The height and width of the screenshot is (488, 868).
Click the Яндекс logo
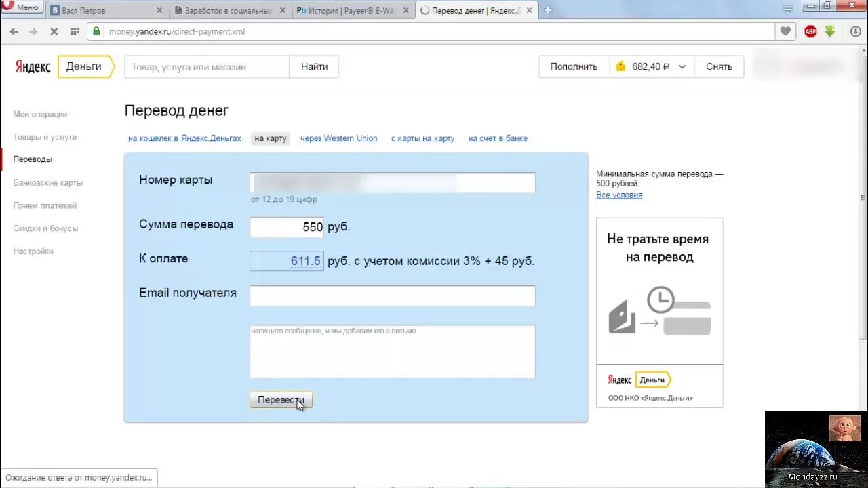[x=33, y=66]
